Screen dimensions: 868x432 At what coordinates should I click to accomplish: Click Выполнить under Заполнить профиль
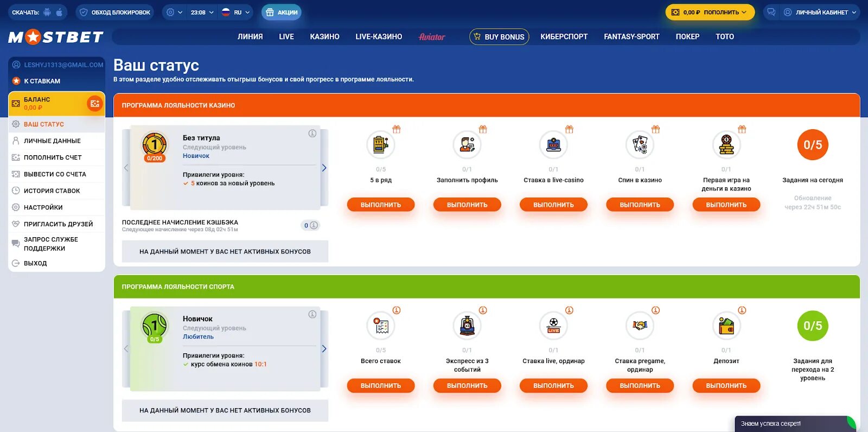pyautogui.click(x=467, y=205)
